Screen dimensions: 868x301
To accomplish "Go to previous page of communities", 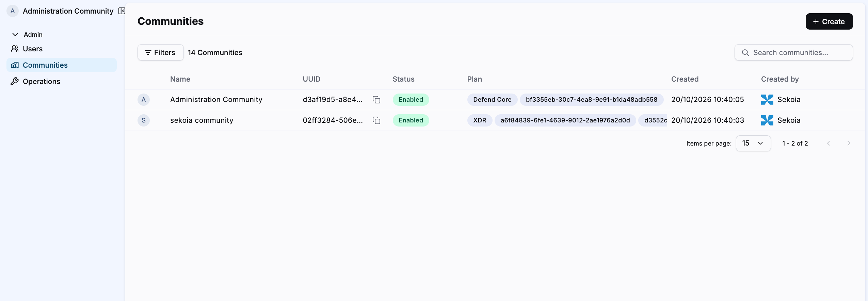I will coord(829,144).
